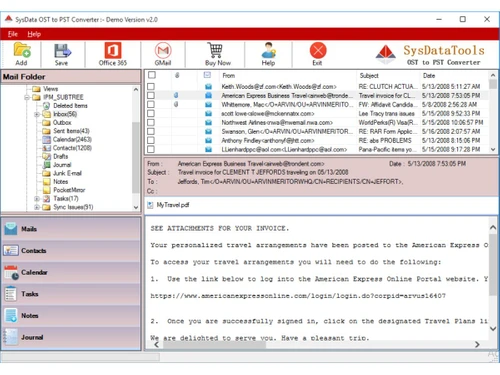
Task: Expand the Sync Issues(91) folder node
Action: pyautogui.click(x=37, y=207)
